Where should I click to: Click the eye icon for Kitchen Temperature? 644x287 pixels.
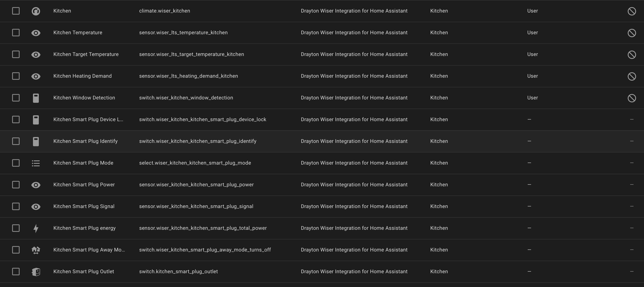(36, 33)
